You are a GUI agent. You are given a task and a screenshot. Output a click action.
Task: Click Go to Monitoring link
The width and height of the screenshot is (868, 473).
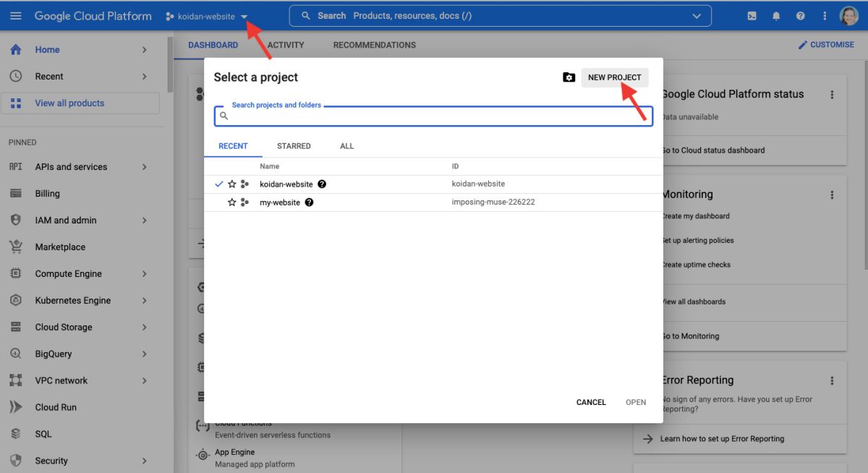pyautogui.click(x=691, y=336)
